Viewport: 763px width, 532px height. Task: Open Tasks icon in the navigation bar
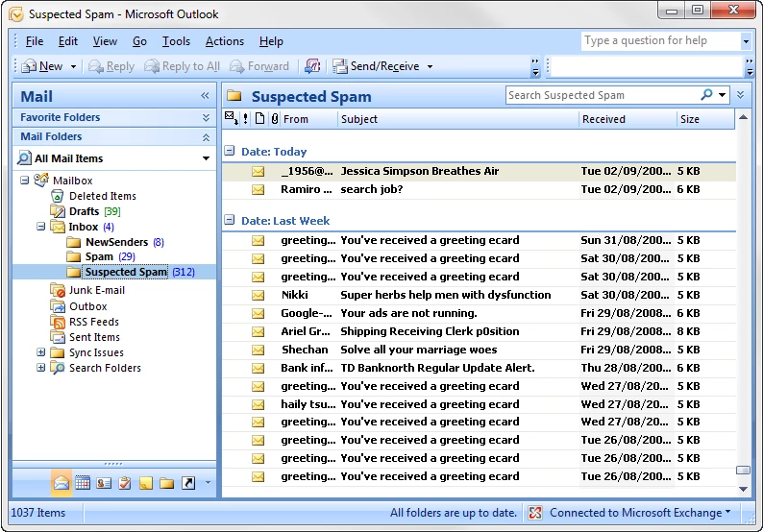point(125,483)
